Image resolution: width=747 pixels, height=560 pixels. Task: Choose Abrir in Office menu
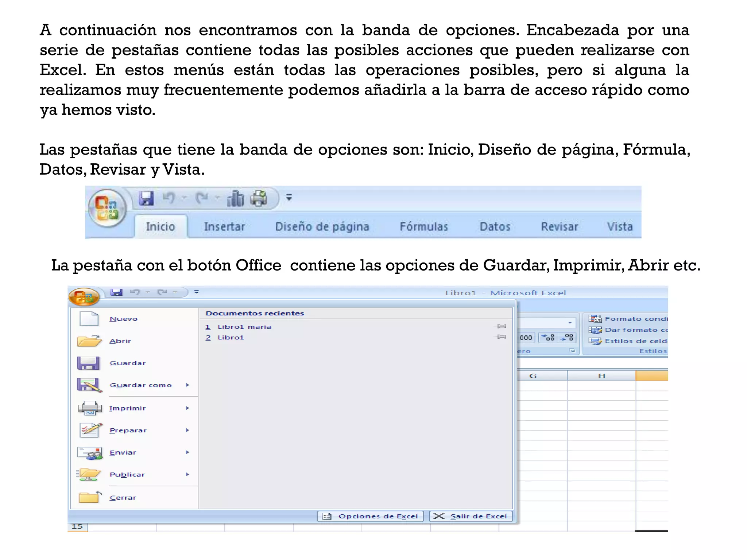[x=120, y=341]
